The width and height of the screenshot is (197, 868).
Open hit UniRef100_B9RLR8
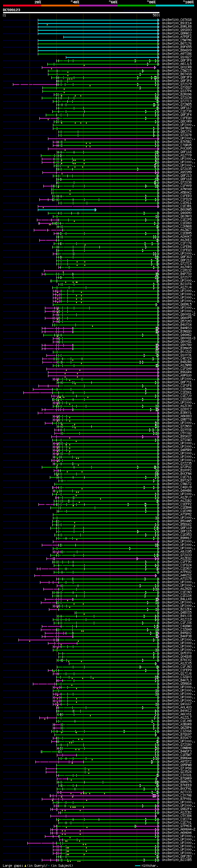pyautogui.click(x=177, y=26)
